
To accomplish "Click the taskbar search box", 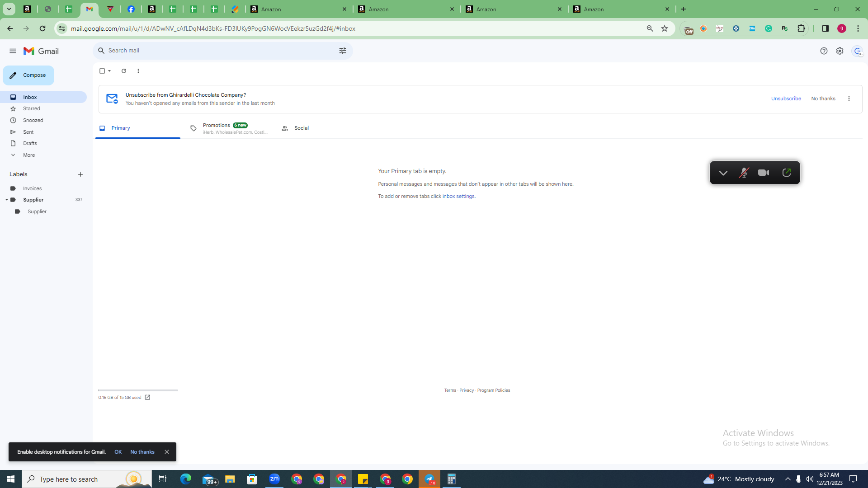I will coord(87,479).
